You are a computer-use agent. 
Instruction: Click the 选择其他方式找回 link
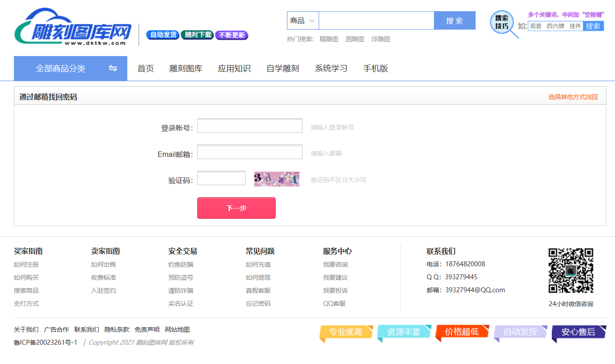pos(573,97)
